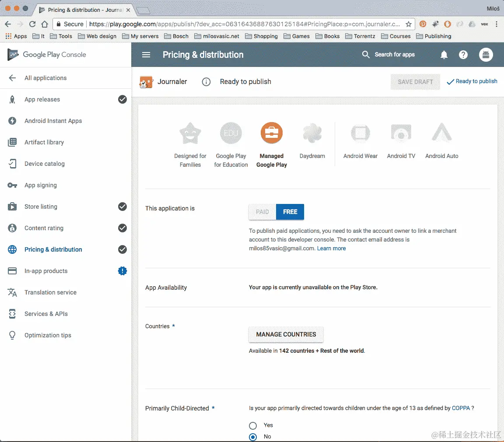Set application pricing to FREE
The width and height of the screenshot is (504, 442).
coord(290,212)
